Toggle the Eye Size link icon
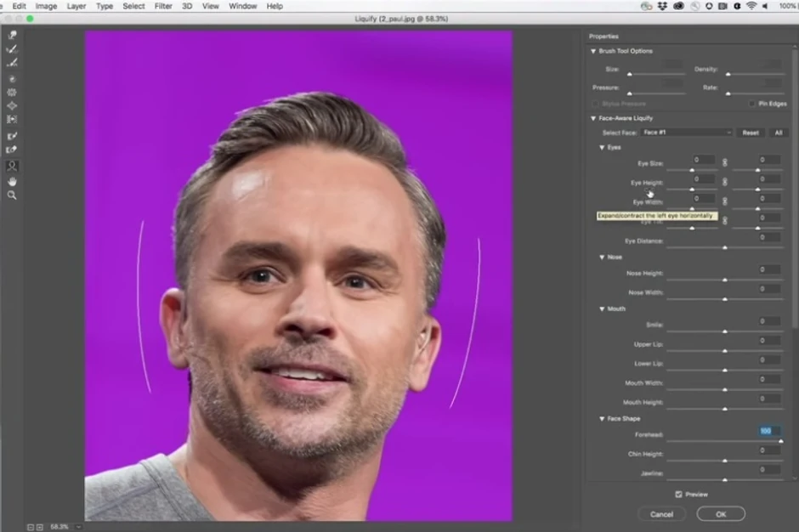 point(725,161)
